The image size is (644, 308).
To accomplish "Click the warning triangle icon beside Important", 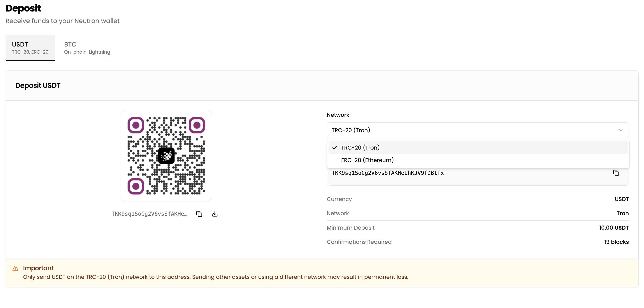I will 15,268.
